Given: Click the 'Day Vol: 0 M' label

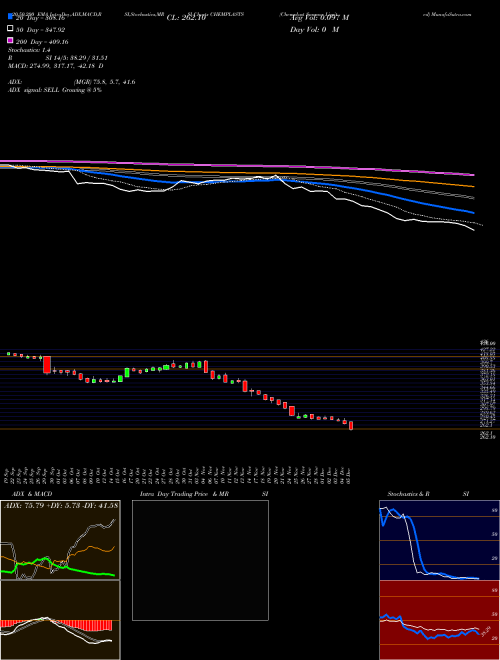Looking at the screenshot, I should point(314,29).
